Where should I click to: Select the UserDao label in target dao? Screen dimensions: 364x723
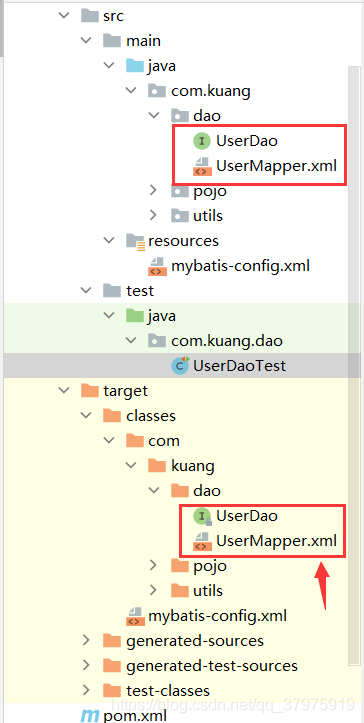pyautogui.click(x=247, y=516)
